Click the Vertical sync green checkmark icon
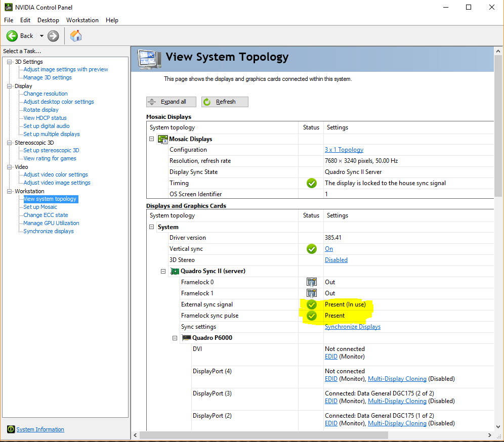Viewport: 504px width, 442px height. [311, 249]
